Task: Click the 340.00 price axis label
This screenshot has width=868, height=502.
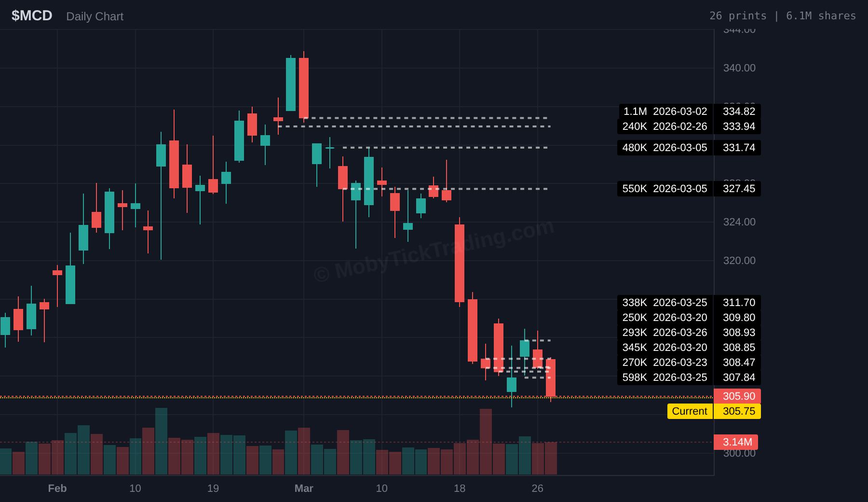Action: (x=739, y=68)
